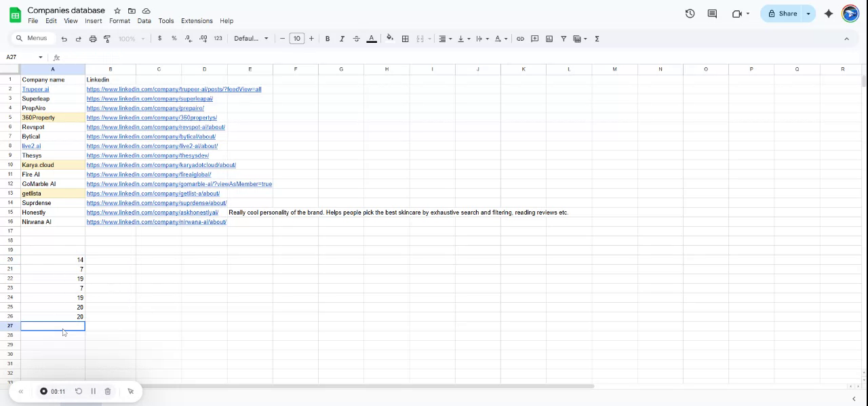Collapse the toolbar with up chevron
The height and width of the screenshot is (406, 868).
coord(846,39)
